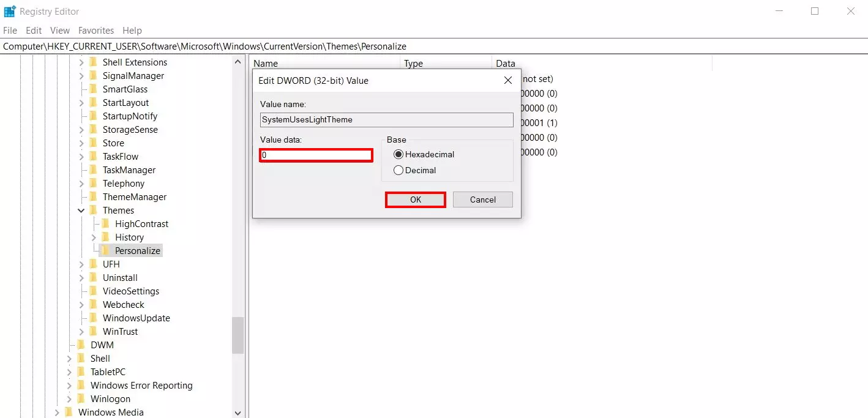Expand the Store key

(81, 143)
